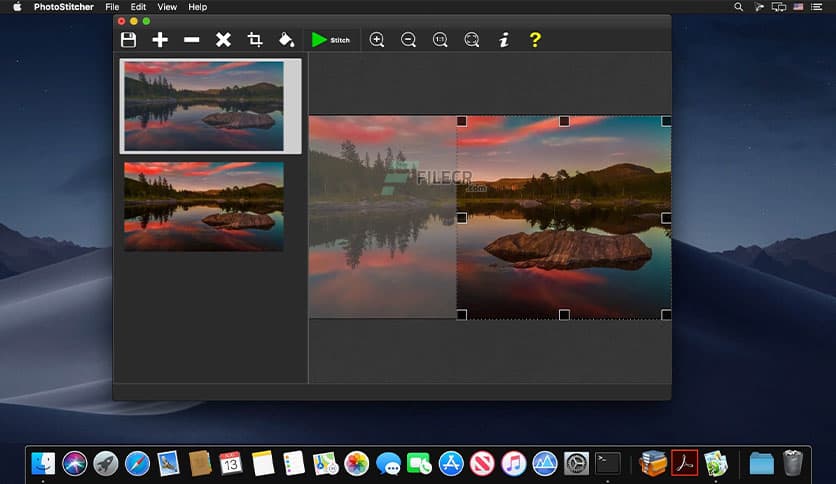Add images with the plus icon
The width and height of the screenshot is (836, 484).
coord(160,40)
